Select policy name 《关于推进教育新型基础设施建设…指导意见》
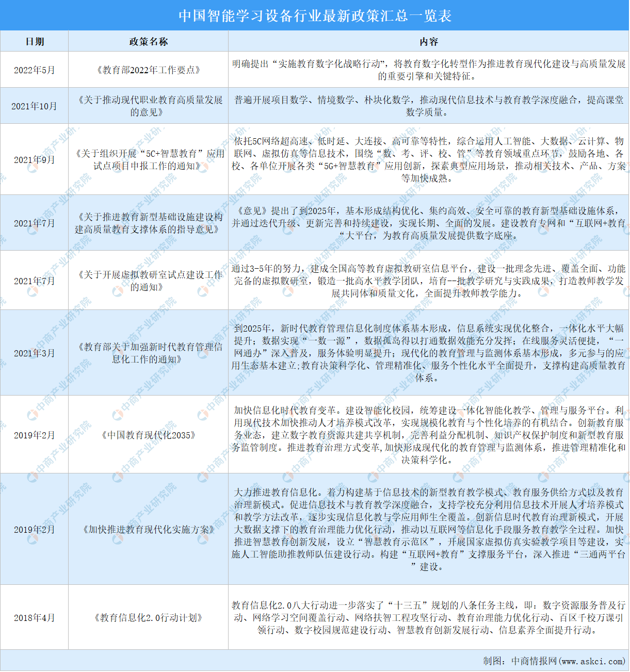 click(x=149, y=223)
